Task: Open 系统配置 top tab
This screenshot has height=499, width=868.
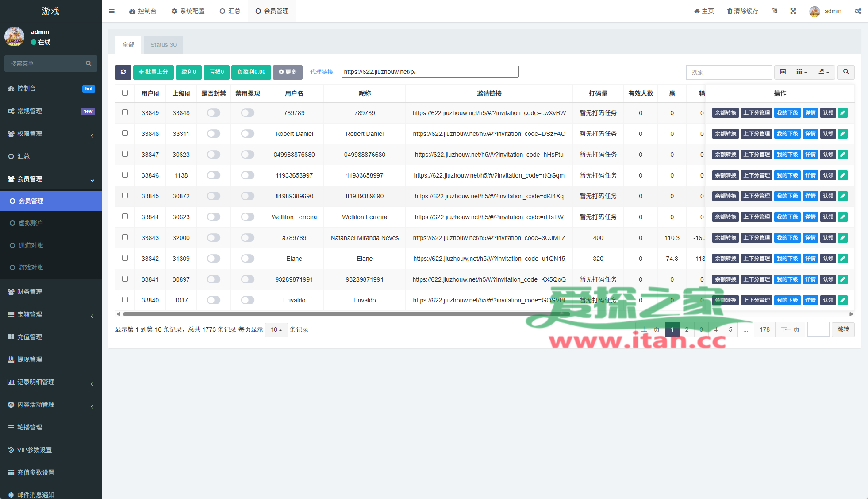Action: point(188,11)
